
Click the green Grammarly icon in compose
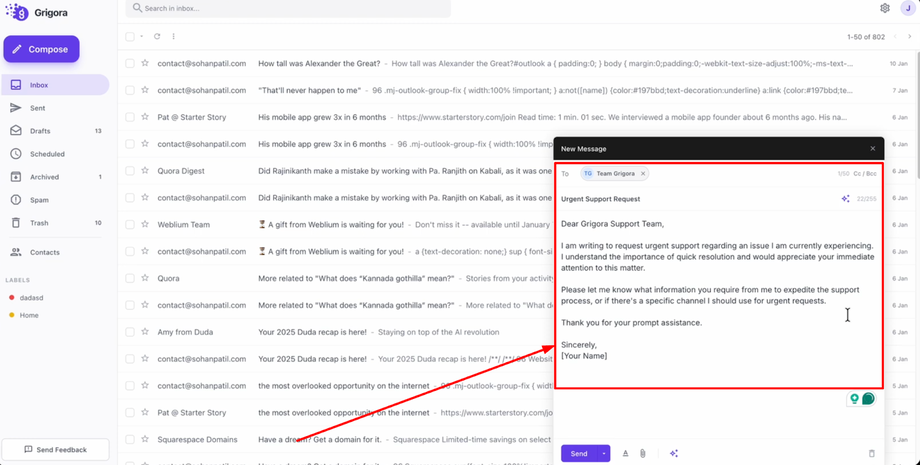[868, 399]
